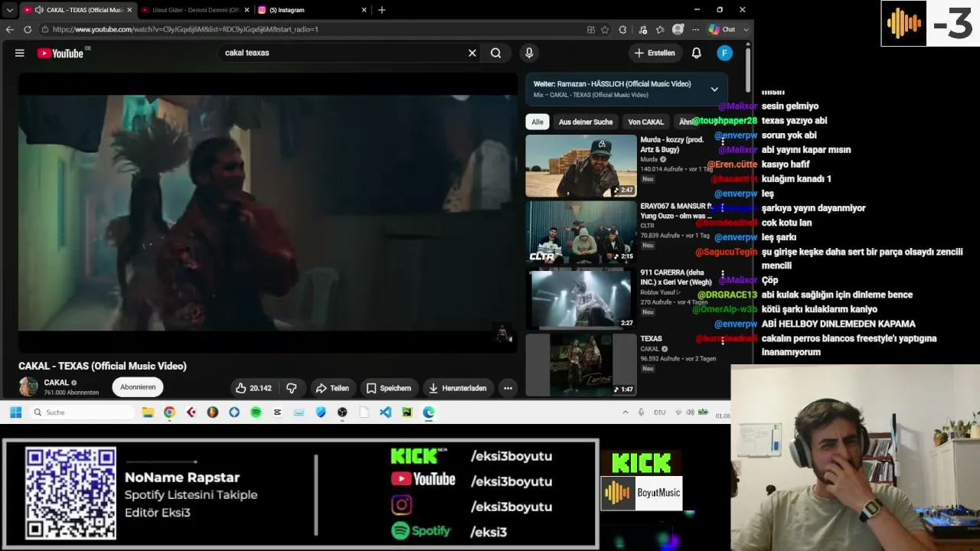Open the browser profile avatar
The height and width of the screenshot is (551, 980).
[678, 29]
